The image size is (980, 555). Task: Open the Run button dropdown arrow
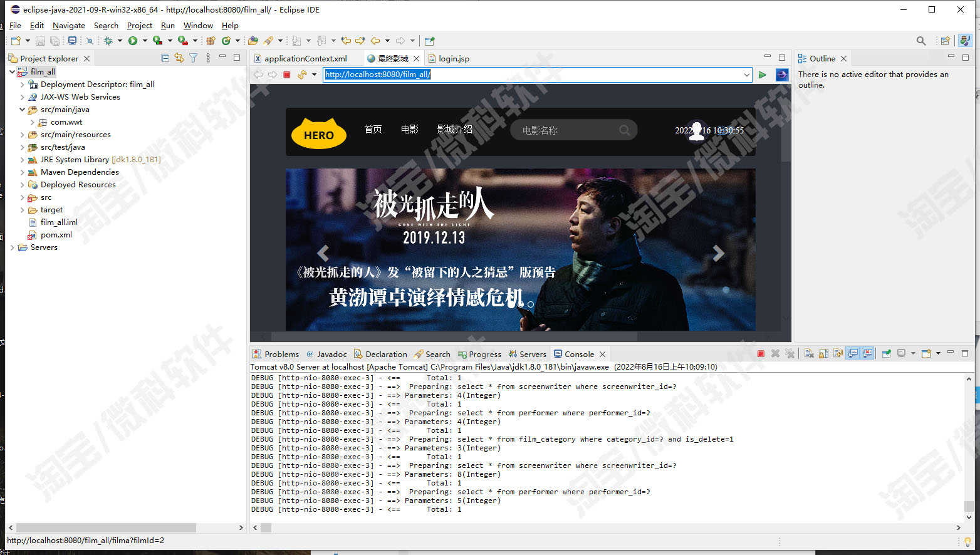pos(145,41)
